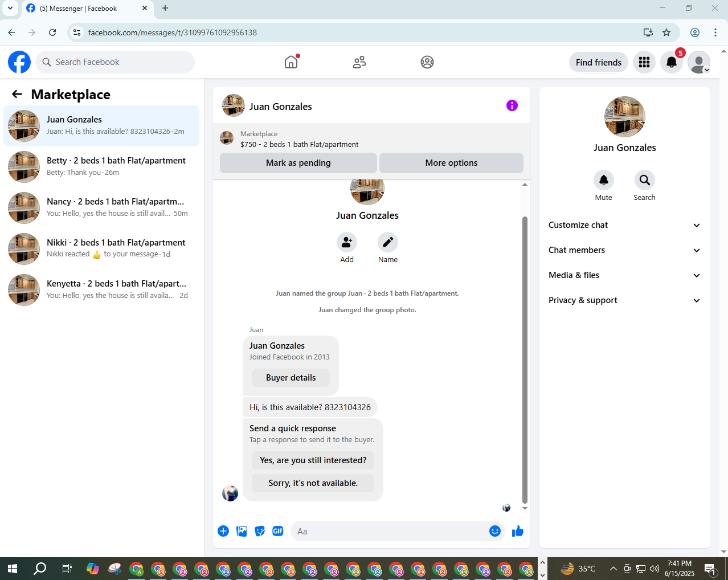This screenshot has width=728, height=580.
Task: Open conversation information purple icon
Action: tap(512, 105)
